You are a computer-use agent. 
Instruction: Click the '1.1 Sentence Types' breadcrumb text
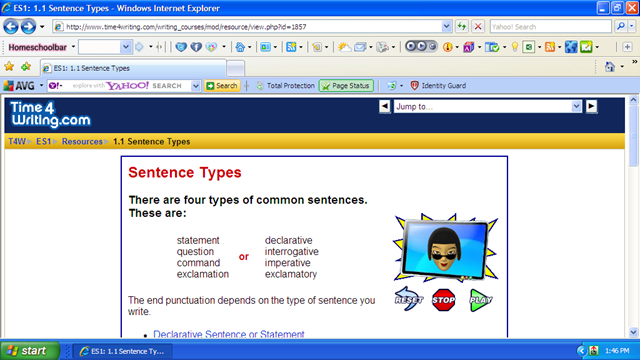coord(151,142)
